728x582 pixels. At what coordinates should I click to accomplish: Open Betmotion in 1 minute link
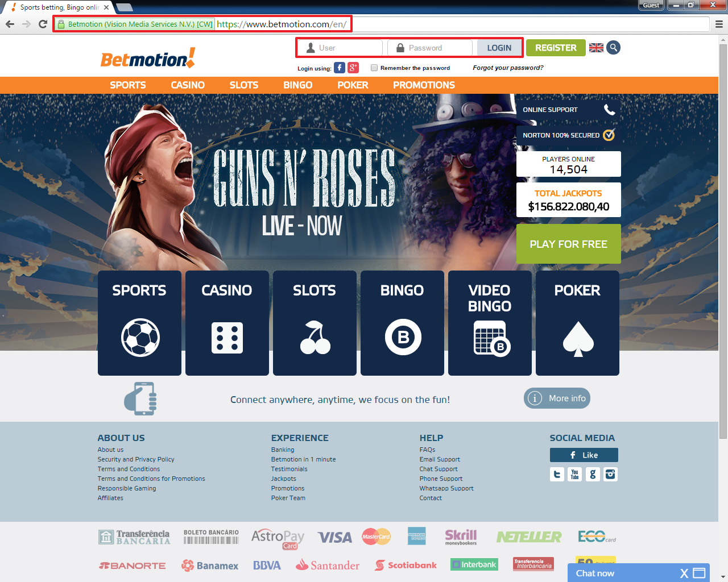click(x=304, y=459)
